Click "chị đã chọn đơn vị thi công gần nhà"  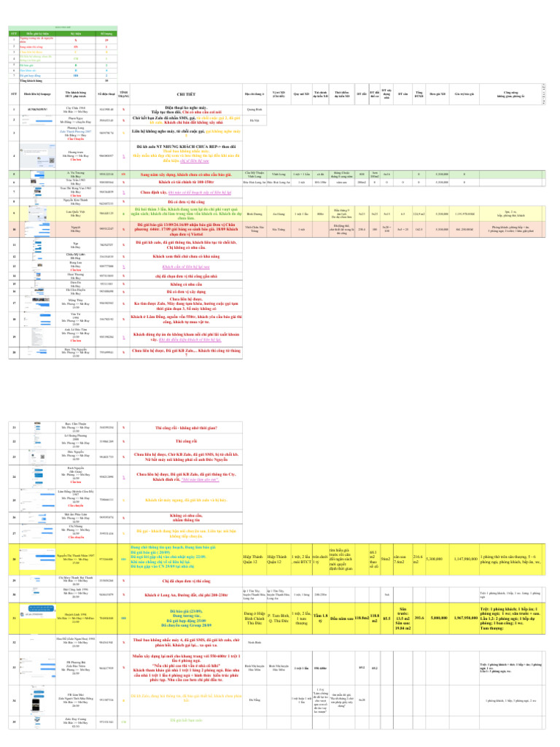pyautogui.click(x=186, y=276)
